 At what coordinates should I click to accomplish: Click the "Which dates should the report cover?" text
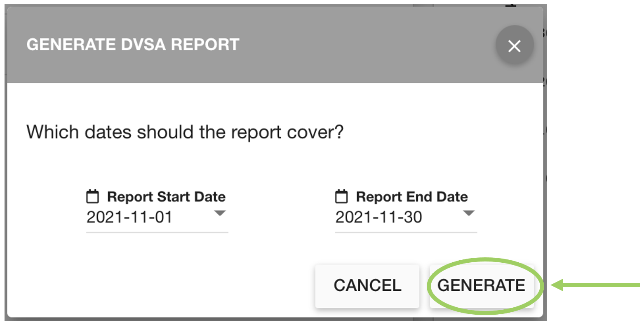(x=185, y=132)
